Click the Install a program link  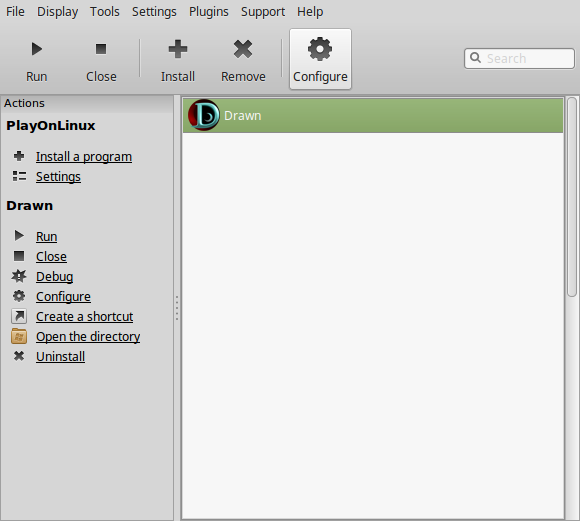84,157
